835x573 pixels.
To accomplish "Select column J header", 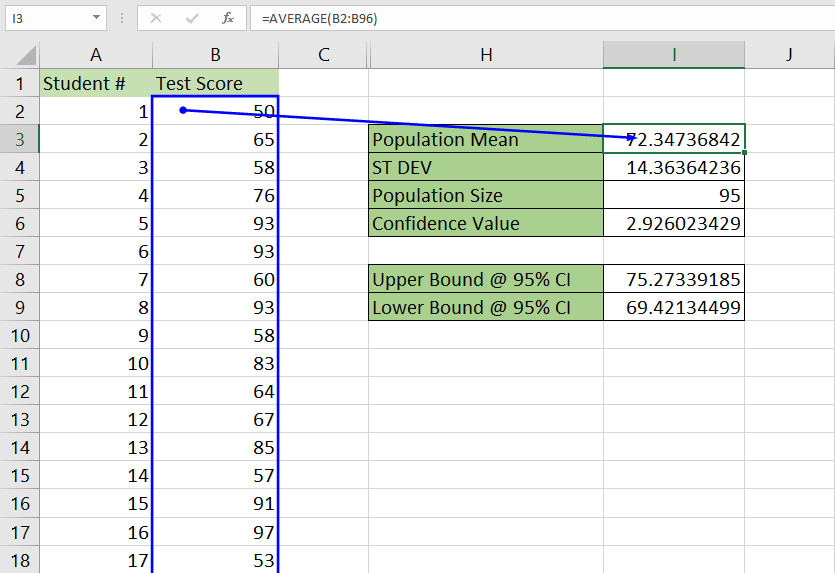I will pos(789,55).
